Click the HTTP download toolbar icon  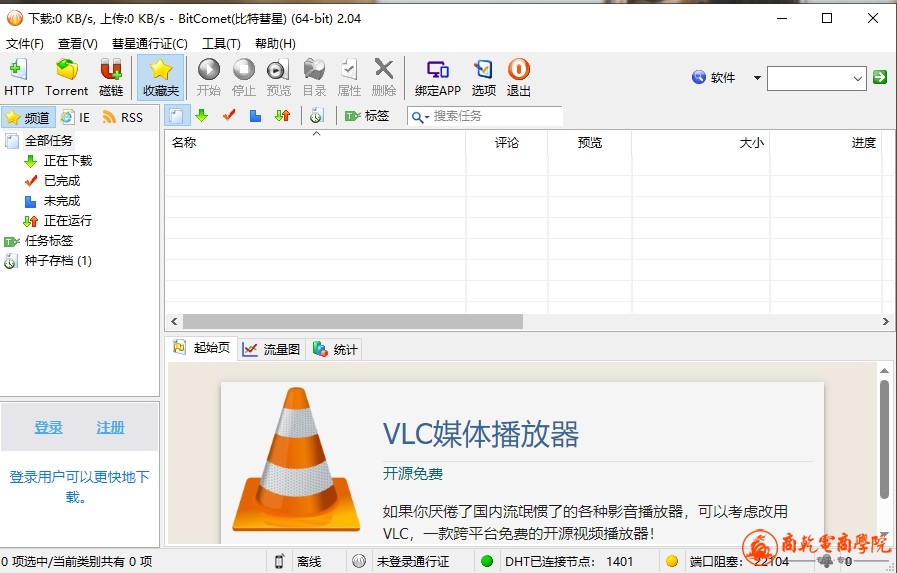[18, 77]
